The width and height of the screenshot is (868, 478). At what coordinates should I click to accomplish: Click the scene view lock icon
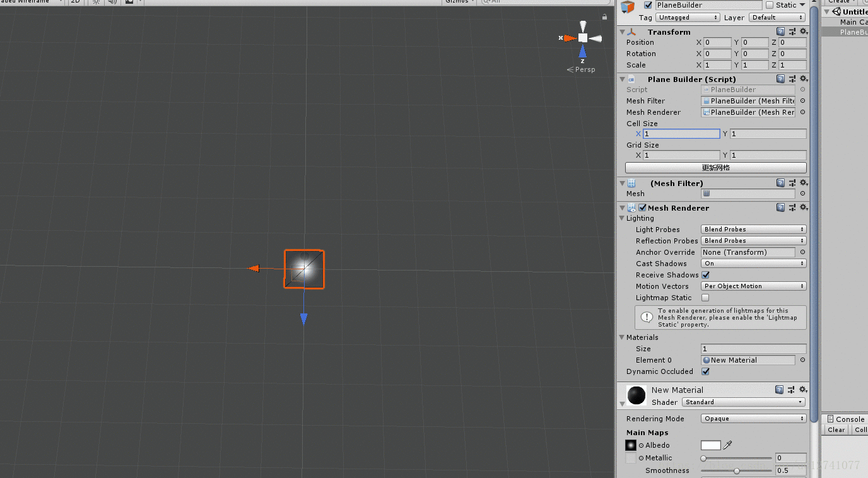point(604,17)
